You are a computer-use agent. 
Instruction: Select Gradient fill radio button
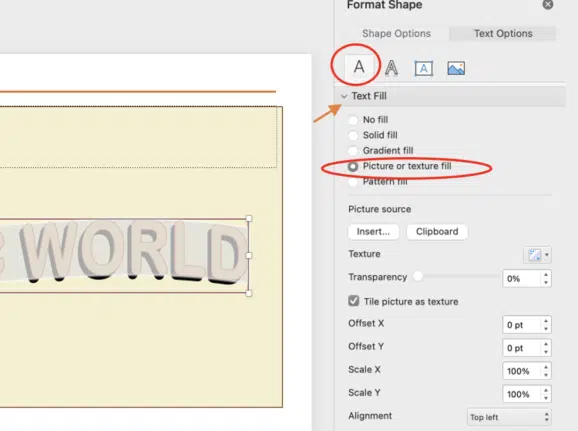(353, 151)
